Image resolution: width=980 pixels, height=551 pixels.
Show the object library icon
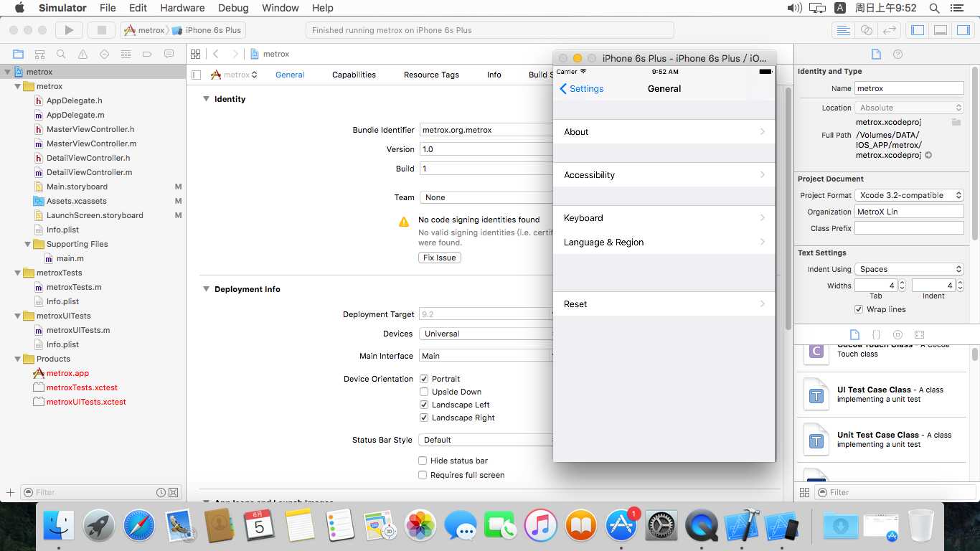[x=897, y=335]
